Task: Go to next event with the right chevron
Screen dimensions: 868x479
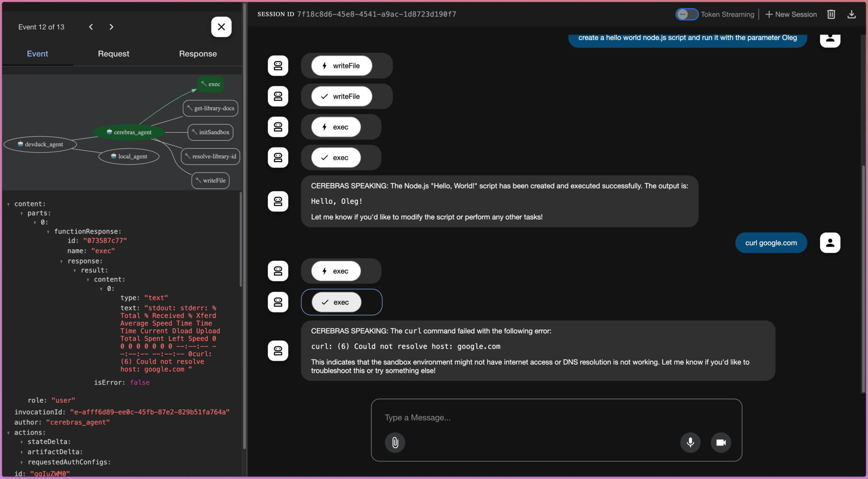Action: [111, 27]
